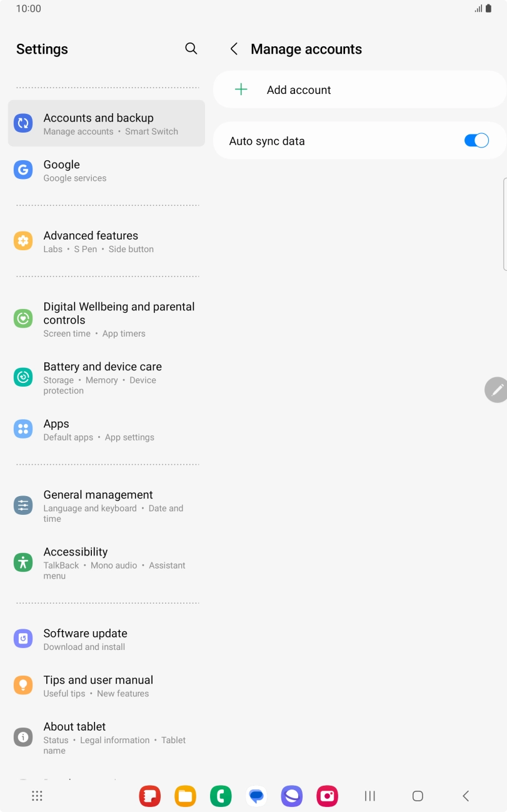Open the app drawer grid icon
Image resolution: width=507 pixels, height=812 pixels.
pos(37,796)
